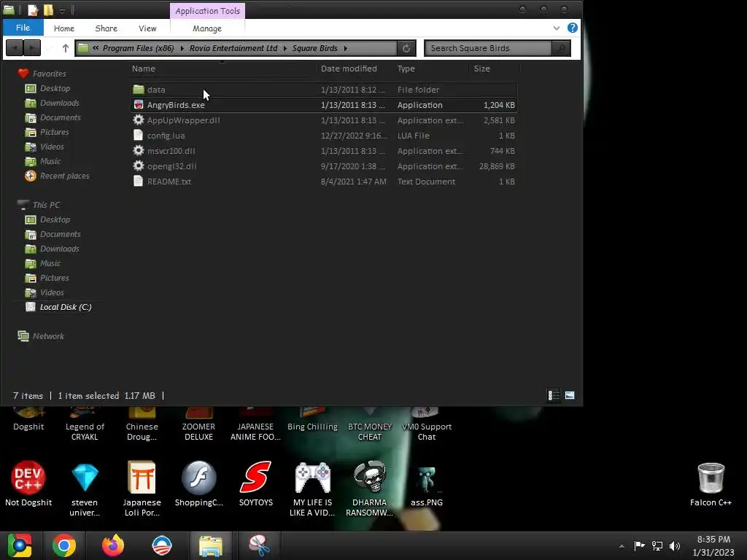
Task: Open Recycle Bin labeled Falcon C++
Action: 711,484
